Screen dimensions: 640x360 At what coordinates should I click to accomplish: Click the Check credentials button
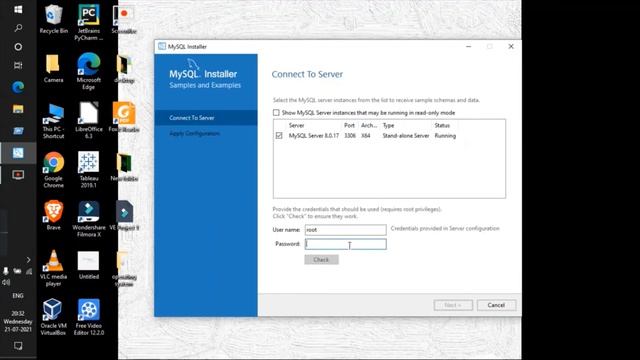(x=321, y=260)
